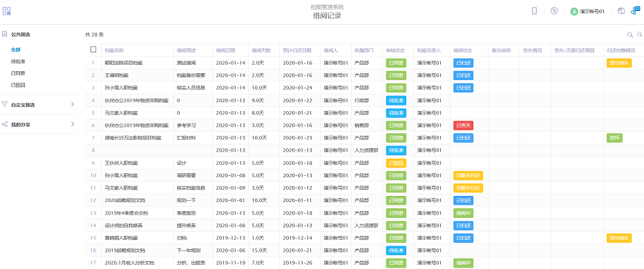Image resolution: width=644 pixels, height=269 pixels.
Task: Click 行政部 department cell in row 4
Action: coord(361,101)
